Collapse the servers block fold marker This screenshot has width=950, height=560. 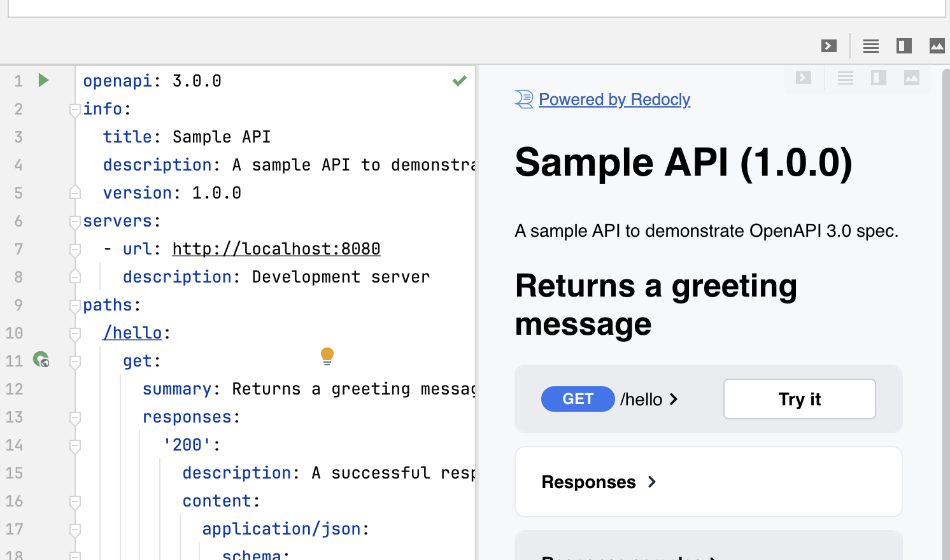75,221
